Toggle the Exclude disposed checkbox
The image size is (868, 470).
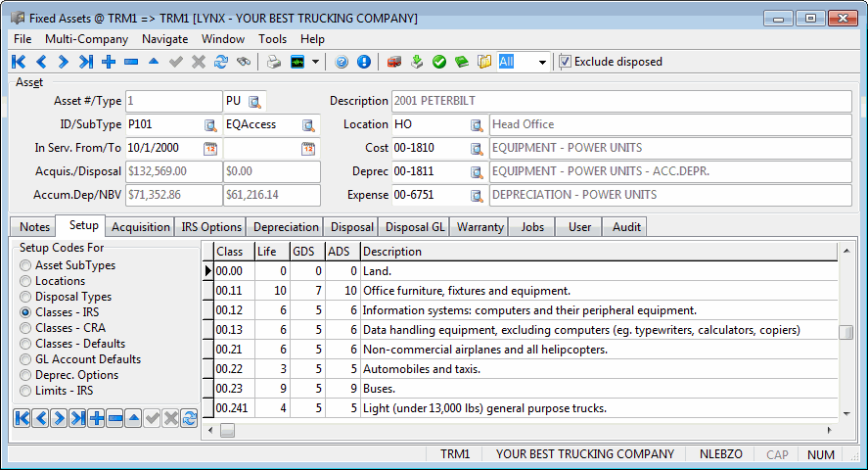[x=566, y=62]
